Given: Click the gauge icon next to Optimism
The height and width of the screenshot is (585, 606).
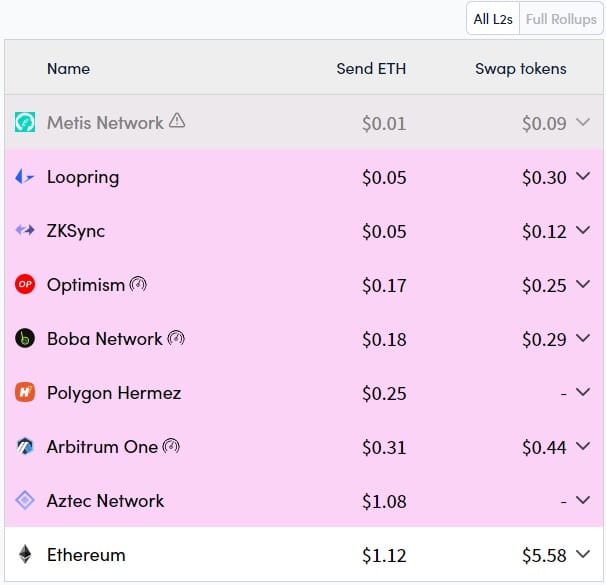Looking at the screenshot, I should (138, 284).
